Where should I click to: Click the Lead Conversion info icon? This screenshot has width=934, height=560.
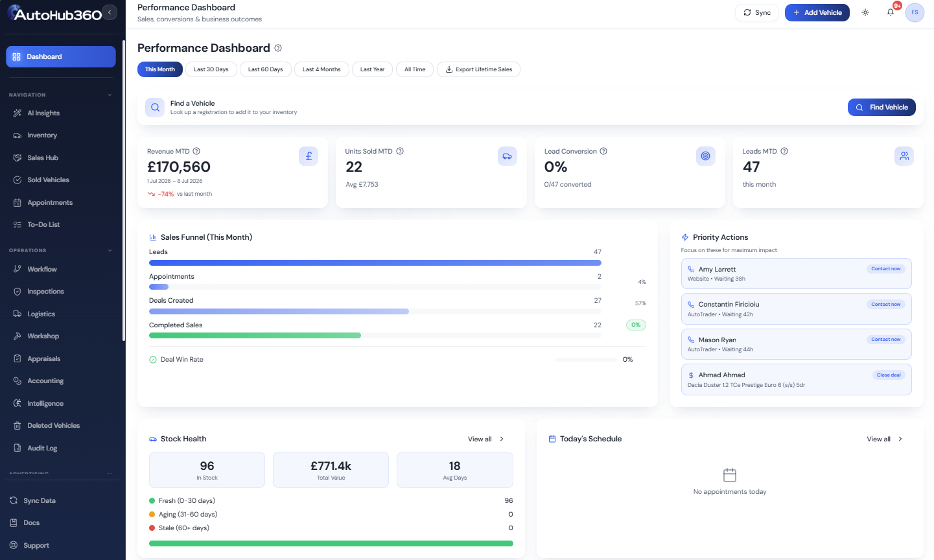[x=603, y=151]
